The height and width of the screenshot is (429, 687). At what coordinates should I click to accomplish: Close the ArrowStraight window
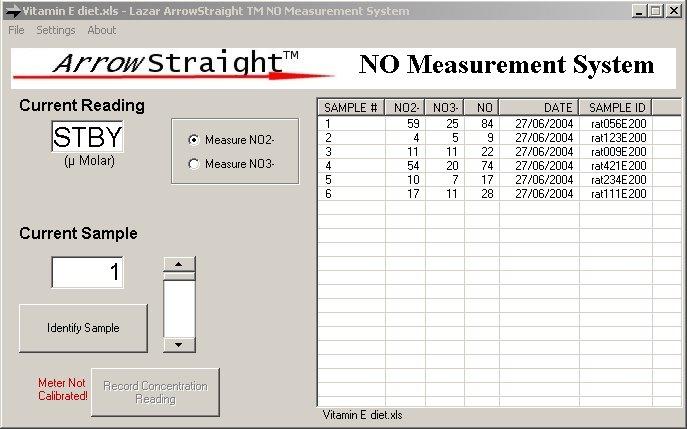(x=673, y=11)
